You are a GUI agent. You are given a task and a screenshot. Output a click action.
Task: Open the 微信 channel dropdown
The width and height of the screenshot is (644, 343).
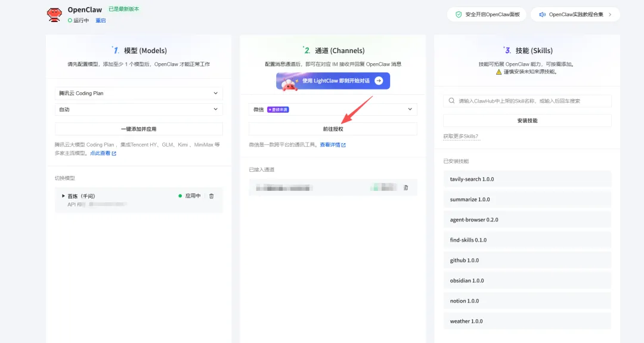click(333, 109)
